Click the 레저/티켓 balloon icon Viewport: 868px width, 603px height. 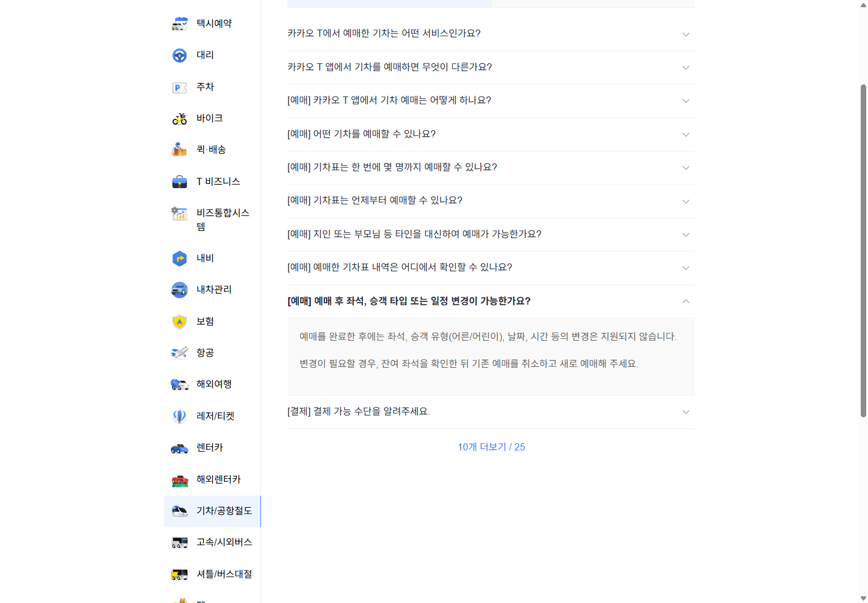tap(180, 416)
